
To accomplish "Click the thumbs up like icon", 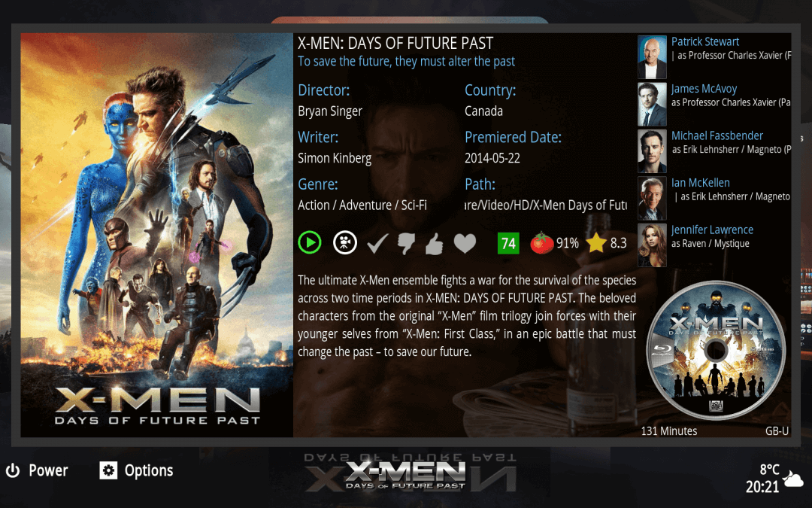I will 434,243.
